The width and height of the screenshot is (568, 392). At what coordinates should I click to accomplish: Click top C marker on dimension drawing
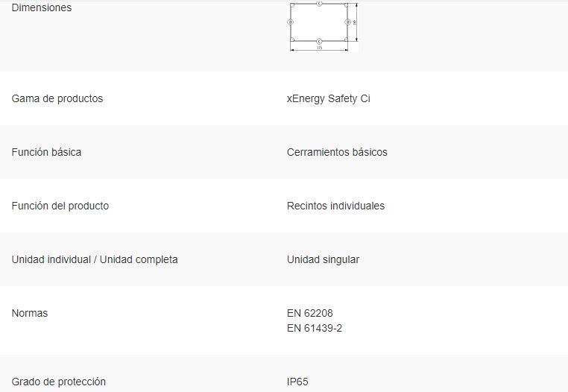click(319, 4)
